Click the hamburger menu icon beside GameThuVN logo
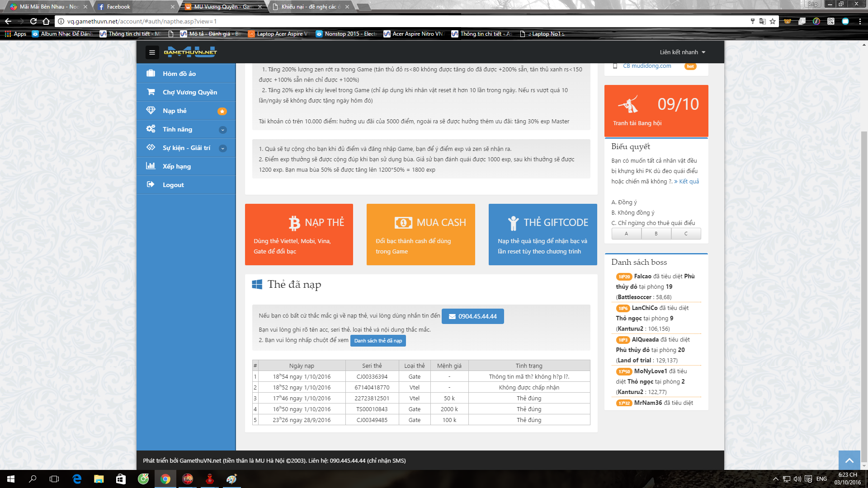Screen dimensions: 868x488 pyautogui.click(x=152, y=52)
